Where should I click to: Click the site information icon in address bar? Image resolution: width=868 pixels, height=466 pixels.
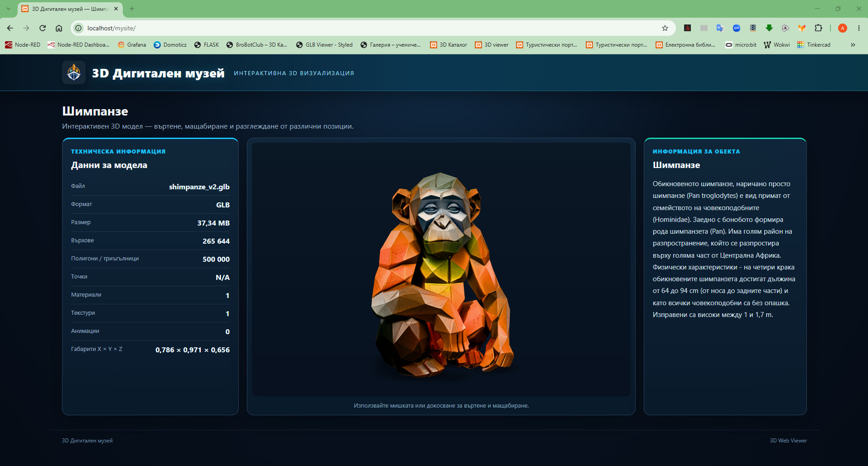tap(78, 28)
